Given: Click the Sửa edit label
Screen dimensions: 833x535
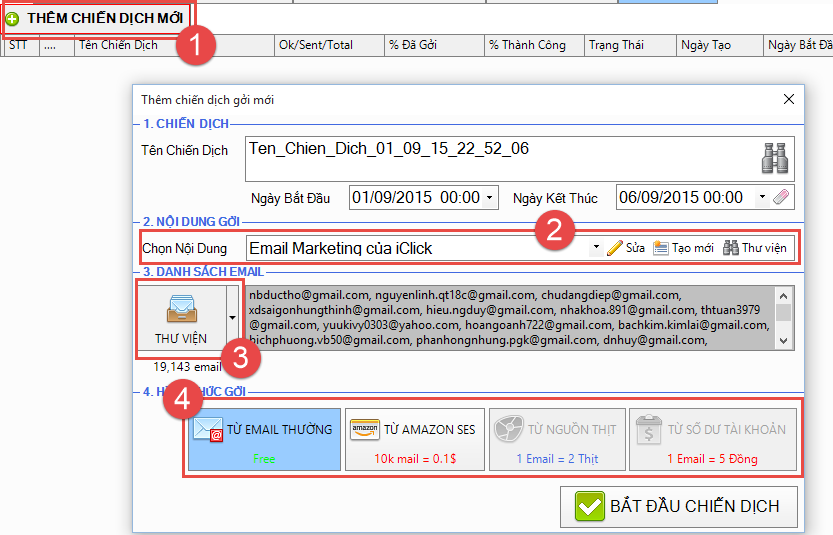Looking at the screenshot, I should click(x=635, y=248).
